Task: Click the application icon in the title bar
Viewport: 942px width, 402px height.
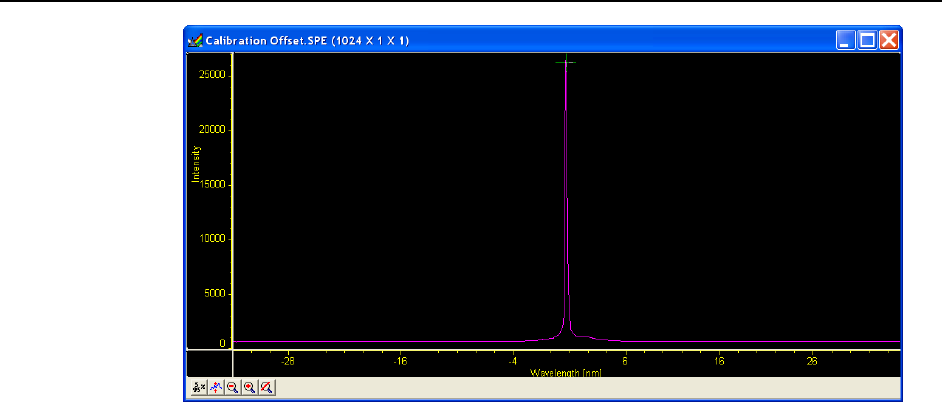Action: point(195,41)
